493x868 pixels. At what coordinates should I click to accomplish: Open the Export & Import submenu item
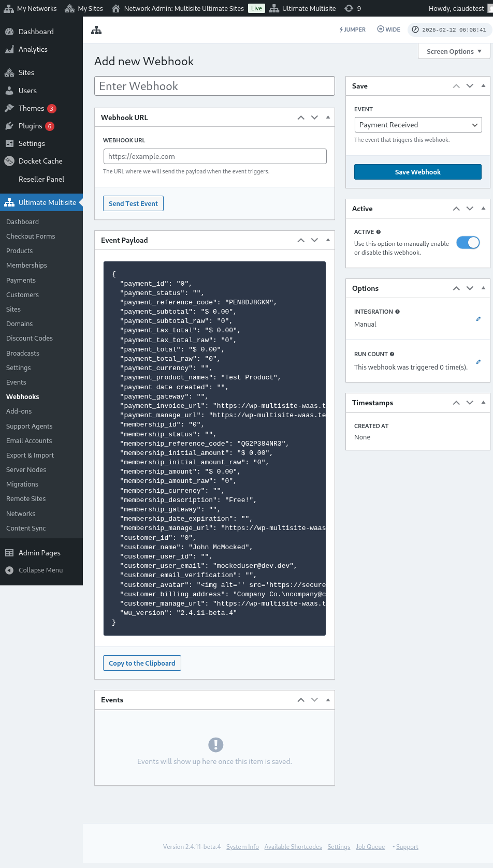point(30,455)
